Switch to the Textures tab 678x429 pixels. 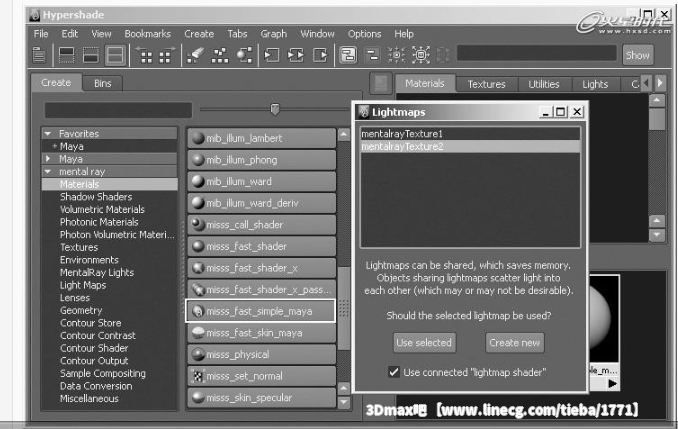(x=486, y=84)
